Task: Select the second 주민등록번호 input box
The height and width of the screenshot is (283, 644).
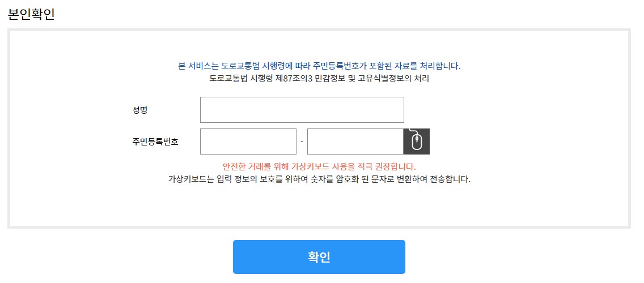Action: [355, 141]
